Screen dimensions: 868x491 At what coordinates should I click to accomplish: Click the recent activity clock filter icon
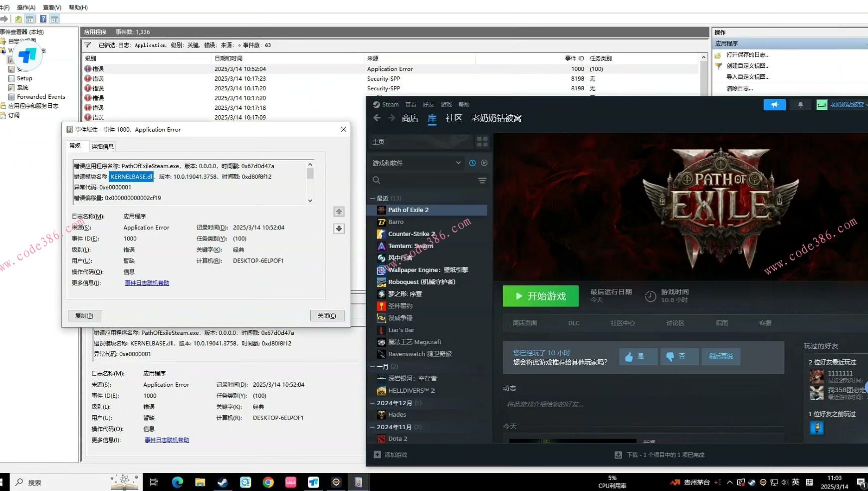[472, 163]
